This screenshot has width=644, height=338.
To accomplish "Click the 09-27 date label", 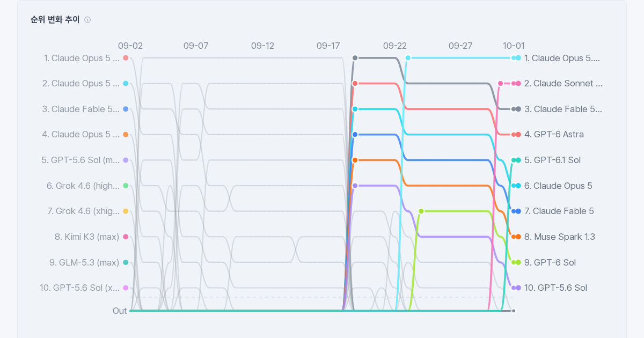I will [x=460, y=46].
